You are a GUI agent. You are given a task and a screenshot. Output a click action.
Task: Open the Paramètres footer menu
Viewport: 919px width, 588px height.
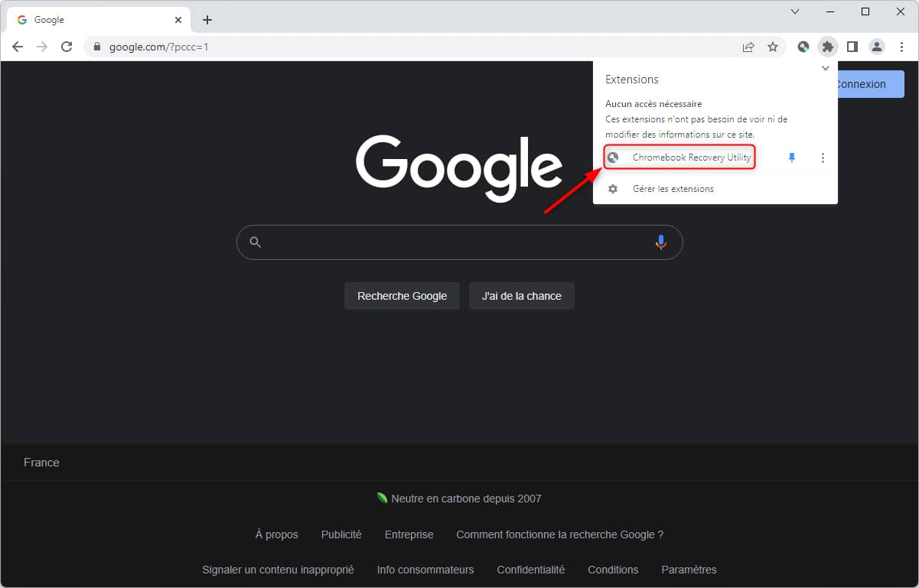689,570
